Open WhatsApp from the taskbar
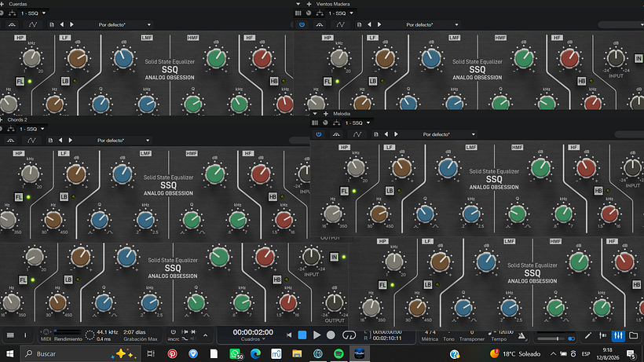This screenshot has height=362, width=644. (235, 354)
